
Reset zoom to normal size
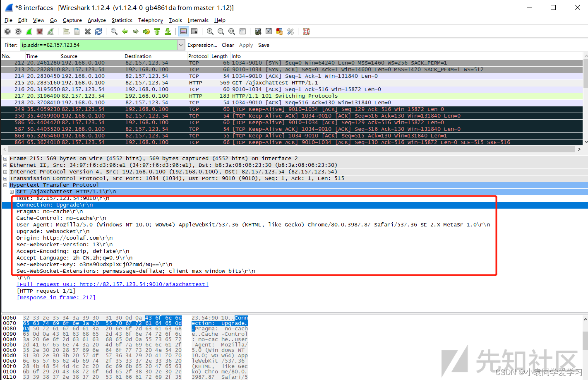(232, 31)
